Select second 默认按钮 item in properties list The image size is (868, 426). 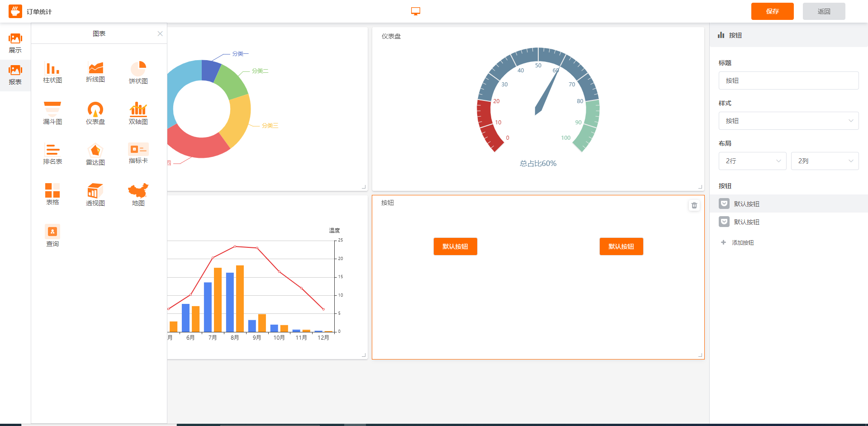click(788, 222)
